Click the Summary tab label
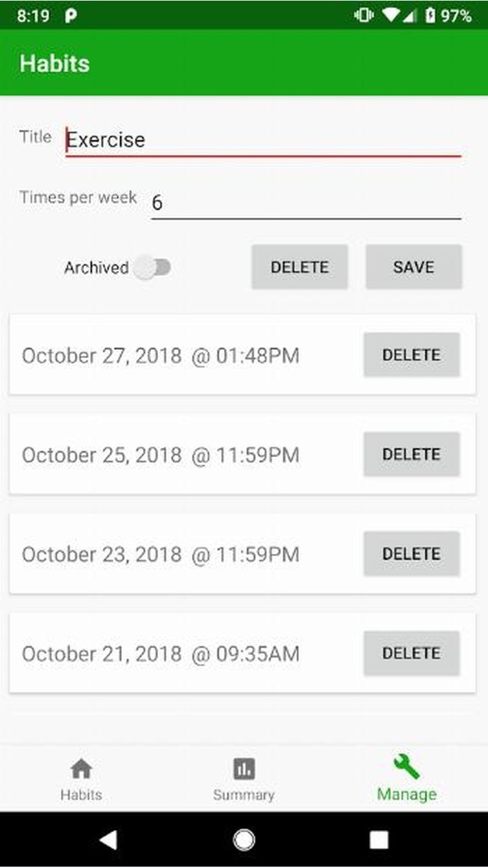 point(244,795)
